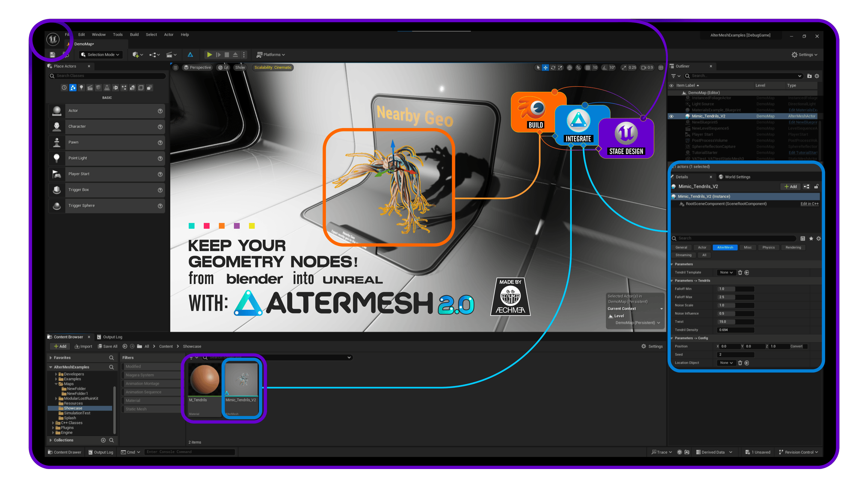Open the Location Object None dropdown
The image size is (868, 488).
[726, 363]
